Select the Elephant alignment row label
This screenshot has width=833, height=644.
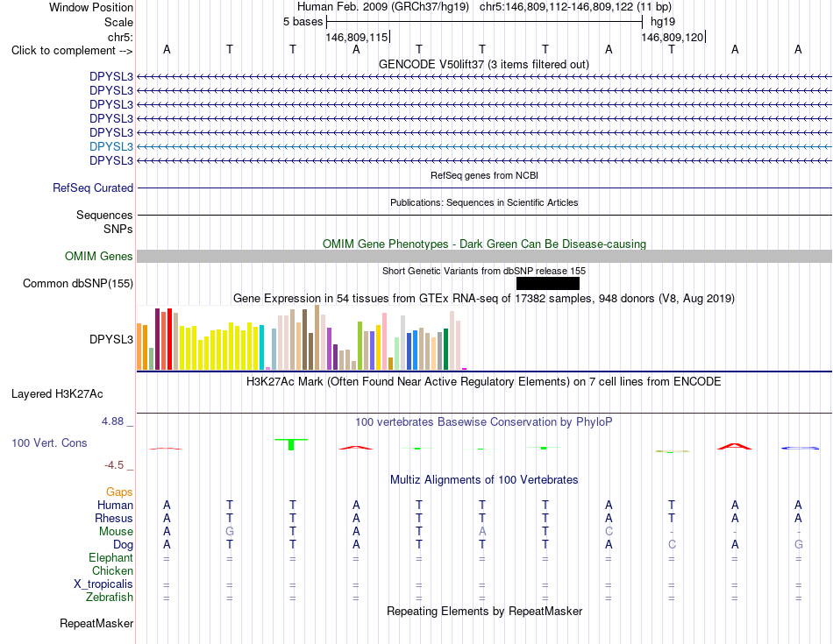[110, 558]
